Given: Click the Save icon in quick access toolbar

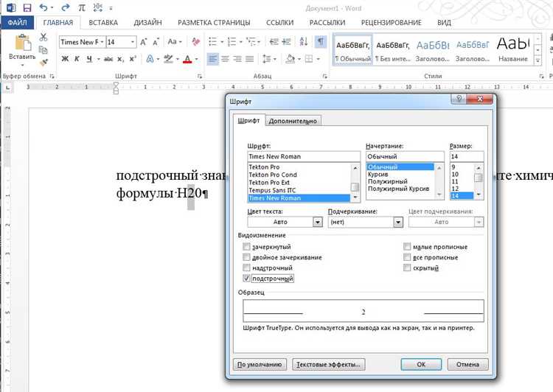Looking at the screenshot, I should click(27, 8).
